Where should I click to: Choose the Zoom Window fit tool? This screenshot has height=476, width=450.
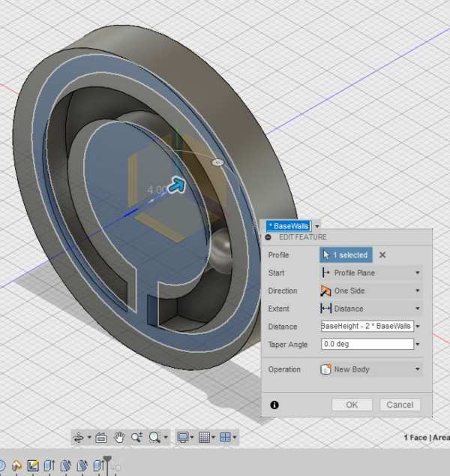point(155,438)
